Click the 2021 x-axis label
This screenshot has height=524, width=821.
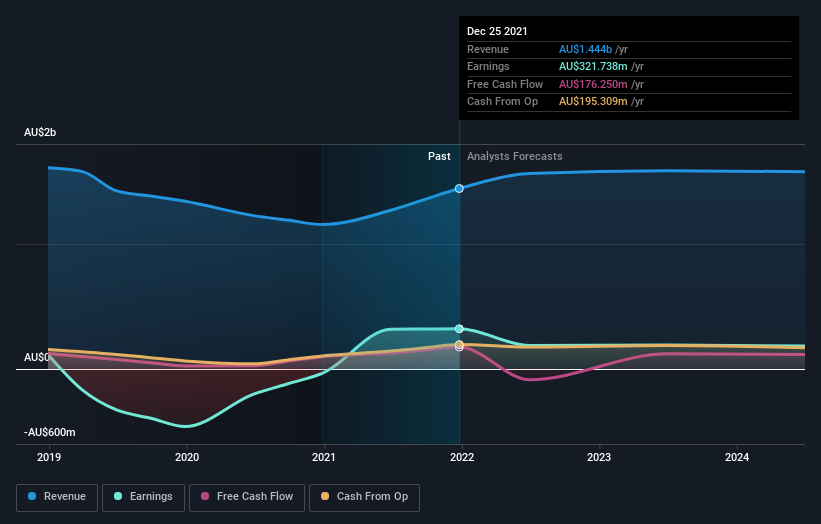coord(324,457)
